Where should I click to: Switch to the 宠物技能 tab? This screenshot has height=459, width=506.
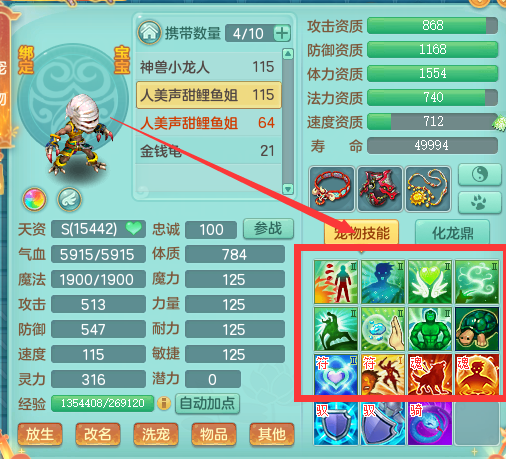tap(362, 232)
